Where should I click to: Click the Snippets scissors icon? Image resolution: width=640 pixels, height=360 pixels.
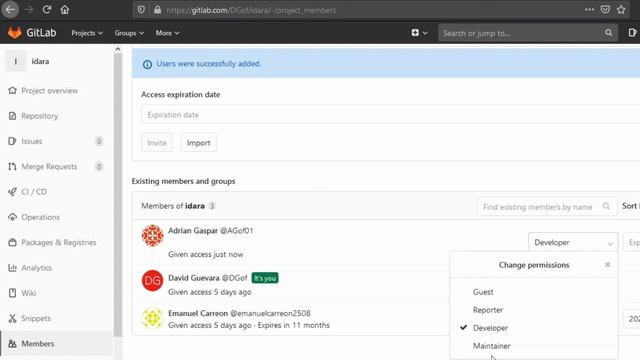tap(12, 318)
